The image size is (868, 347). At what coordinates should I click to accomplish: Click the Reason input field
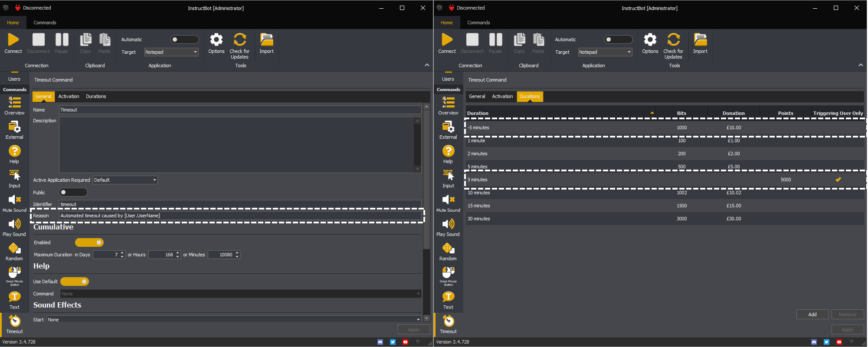(240, 216)
